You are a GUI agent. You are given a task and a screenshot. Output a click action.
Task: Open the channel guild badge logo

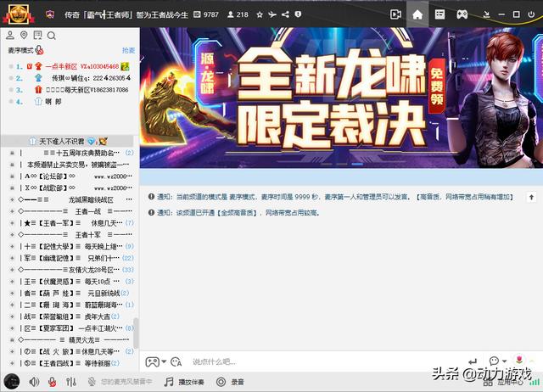19,14
